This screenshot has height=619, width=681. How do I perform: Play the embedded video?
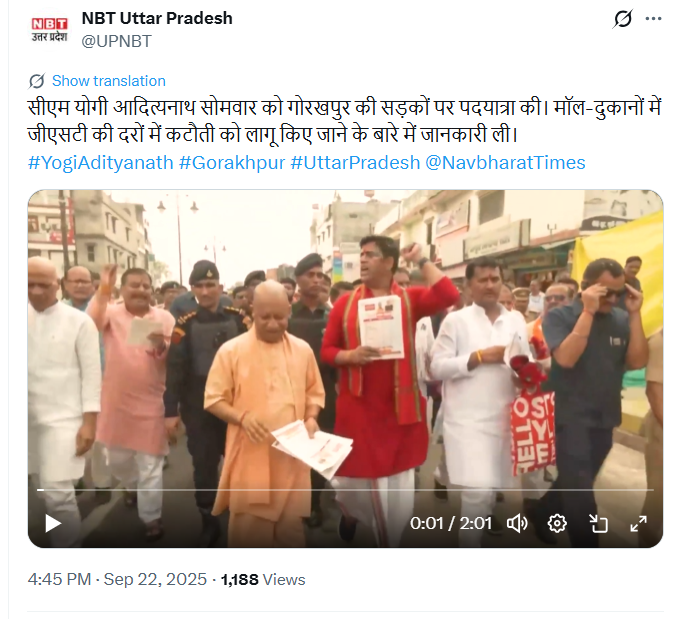coord(53,523)
